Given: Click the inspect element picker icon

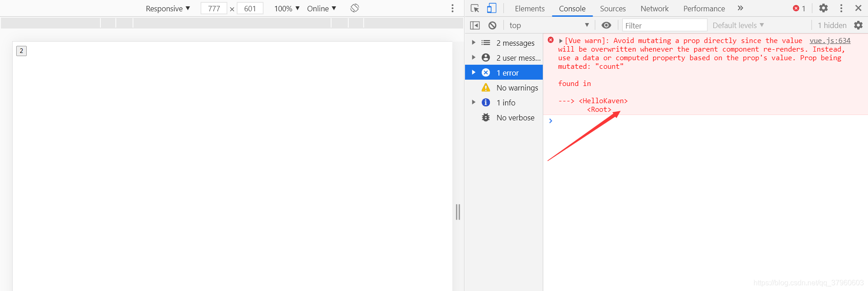Looking at the screenshot, I should pos(475,8).
